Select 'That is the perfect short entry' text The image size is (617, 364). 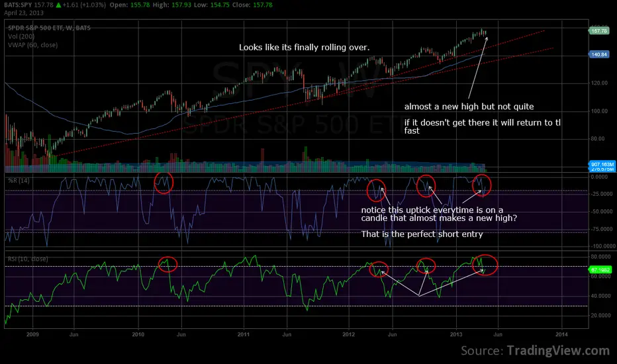tap(422, 234)
